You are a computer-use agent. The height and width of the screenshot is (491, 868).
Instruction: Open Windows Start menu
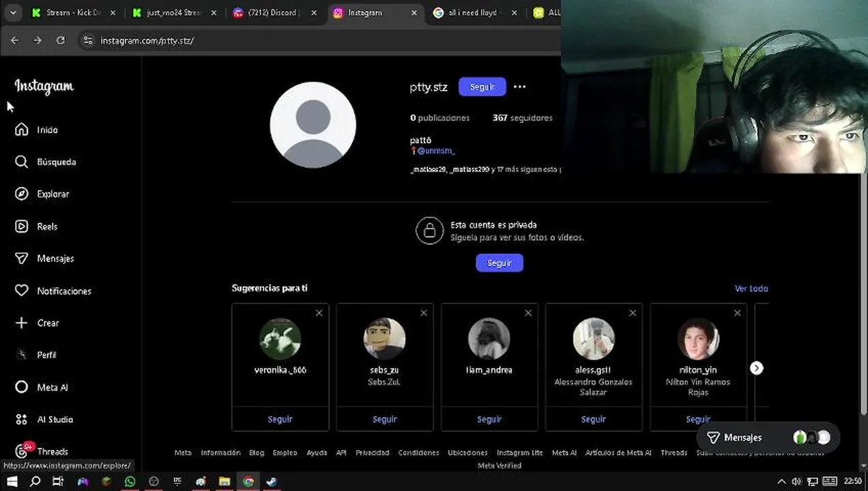12,481
